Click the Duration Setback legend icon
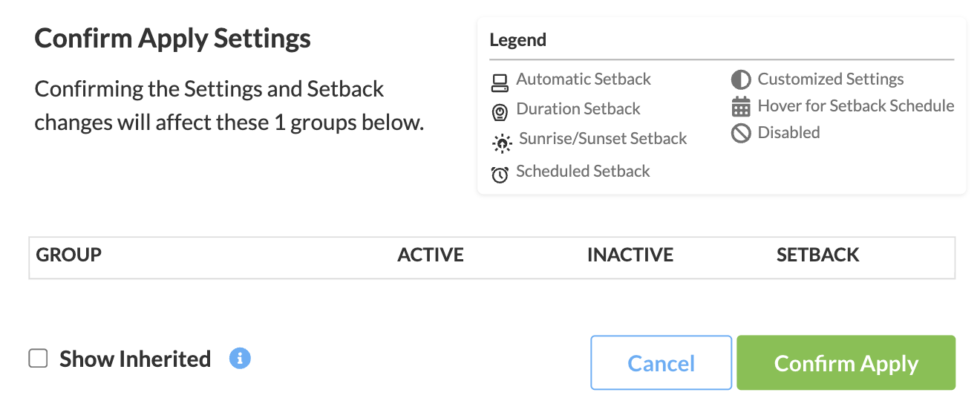 pos(500,112)
